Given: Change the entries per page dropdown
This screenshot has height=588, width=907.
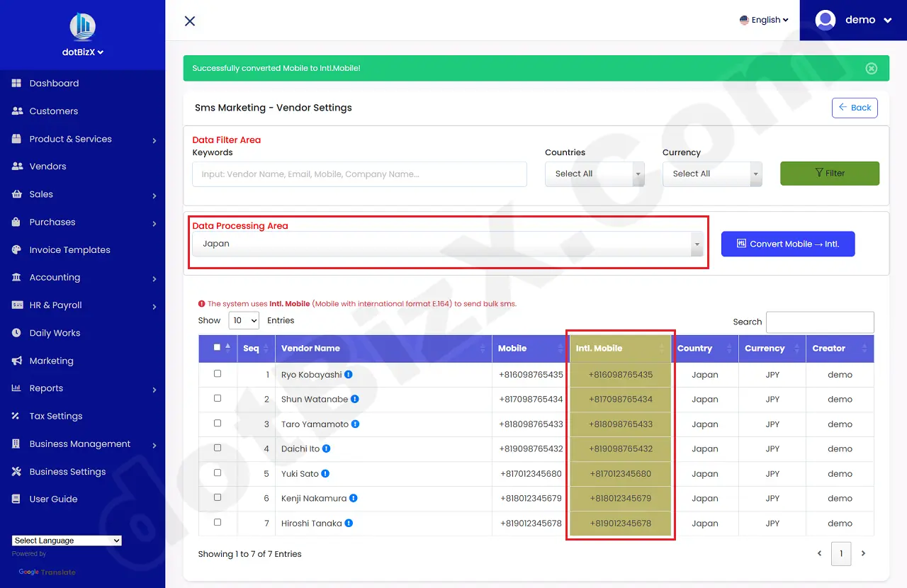Looking at the screenshot, I should (244, 321).
